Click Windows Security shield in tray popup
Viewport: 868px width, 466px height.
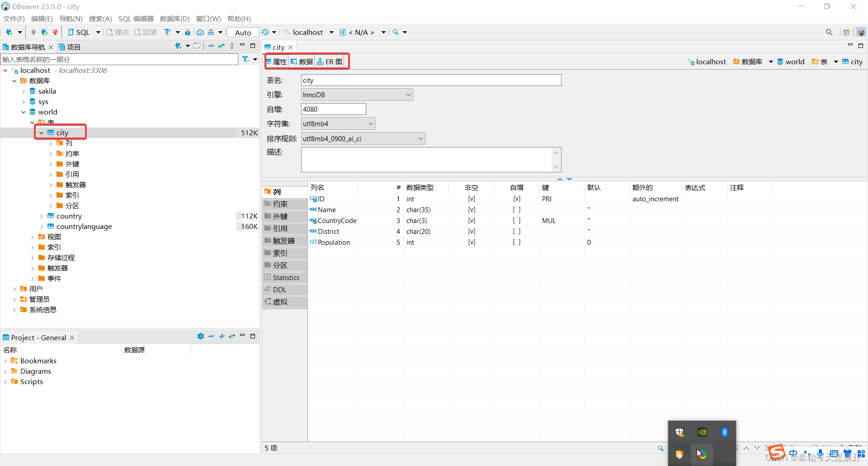tap(679, 432)
